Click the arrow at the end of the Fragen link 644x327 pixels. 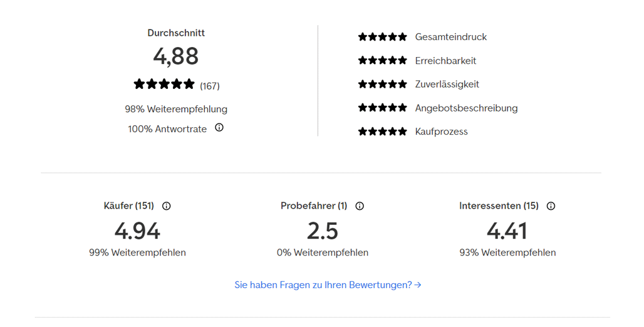tap(418, 284)
